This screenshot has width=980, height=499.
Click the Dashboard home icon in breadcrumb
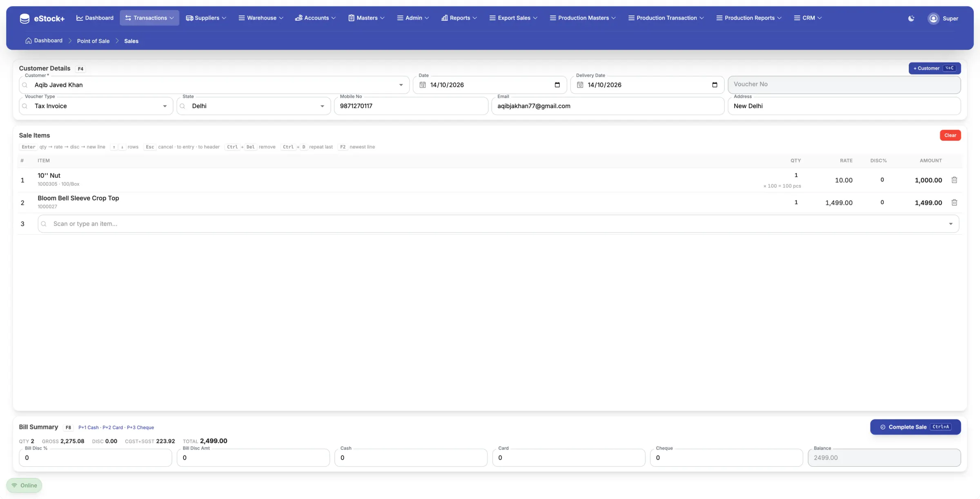coord(28,41)
